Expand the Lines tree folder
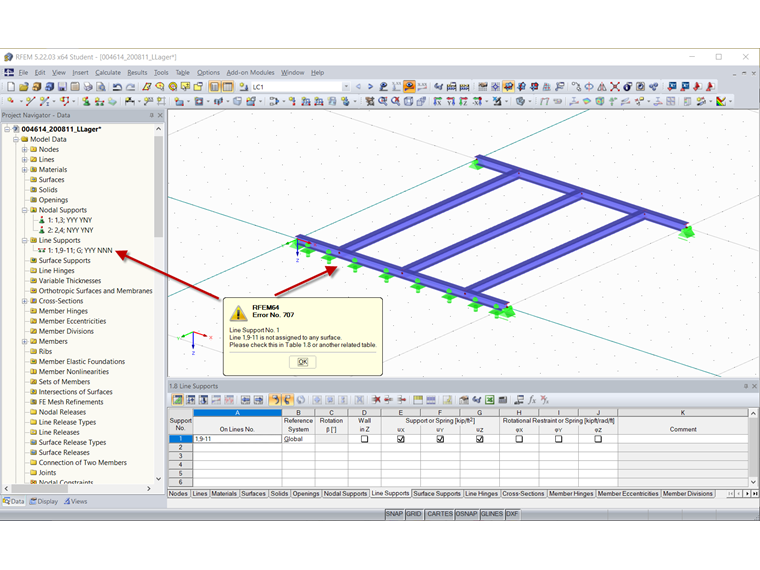 click(24, 159)
